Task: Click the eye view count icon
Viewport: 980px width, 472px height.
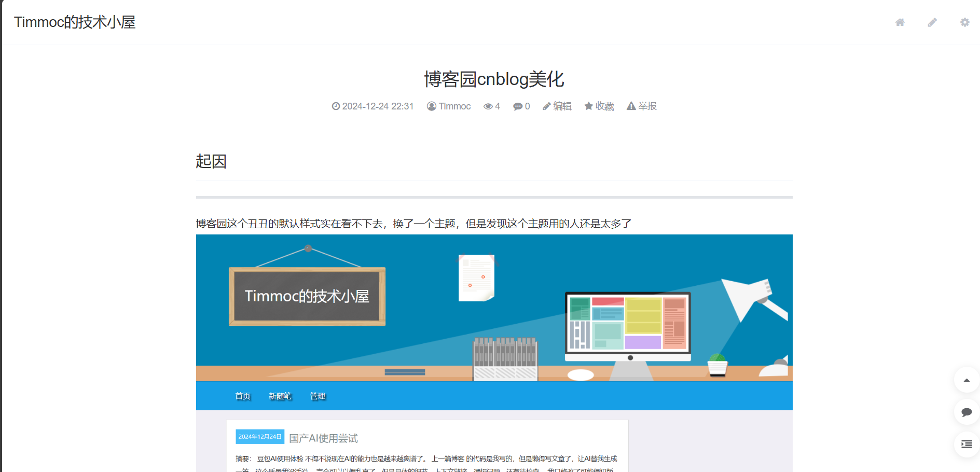Action: click(488, 106)
